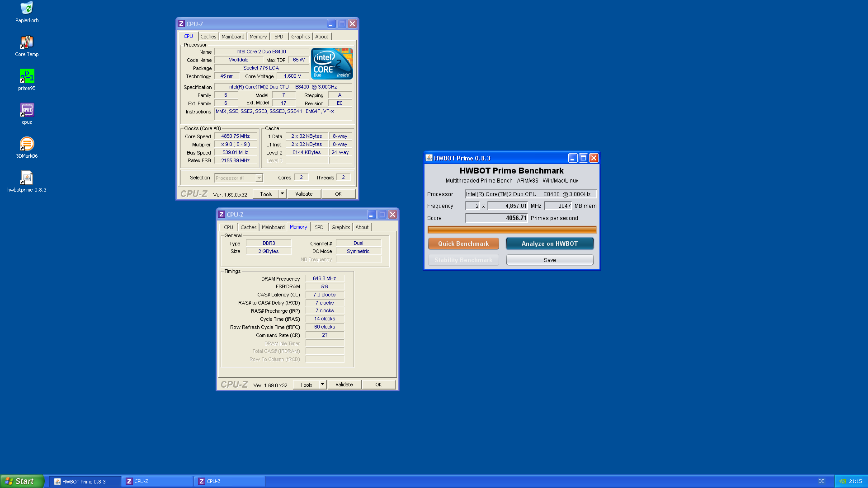Minimize the upper CPU-Z window

[331, 24]
